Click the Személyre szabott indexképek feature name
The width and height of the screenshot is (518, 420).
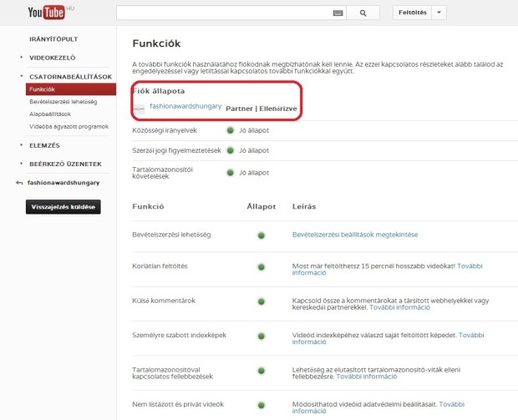point(179,335)
